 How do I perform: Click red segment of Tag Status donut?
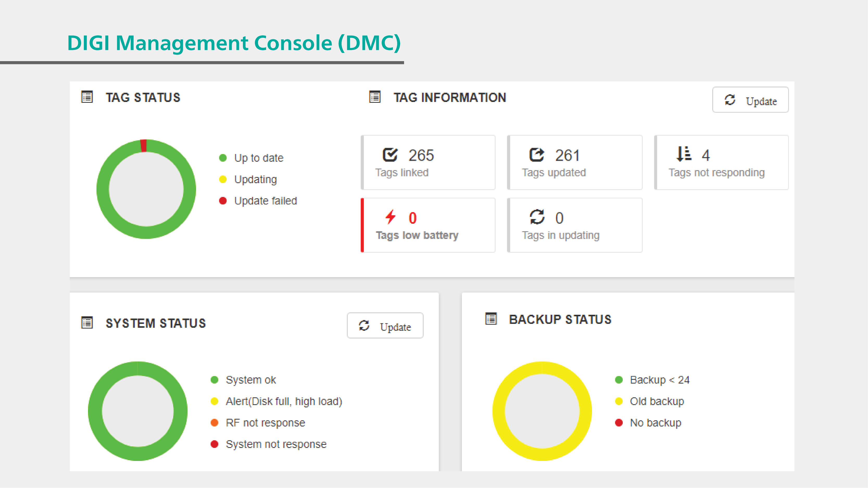click(143, 146)
